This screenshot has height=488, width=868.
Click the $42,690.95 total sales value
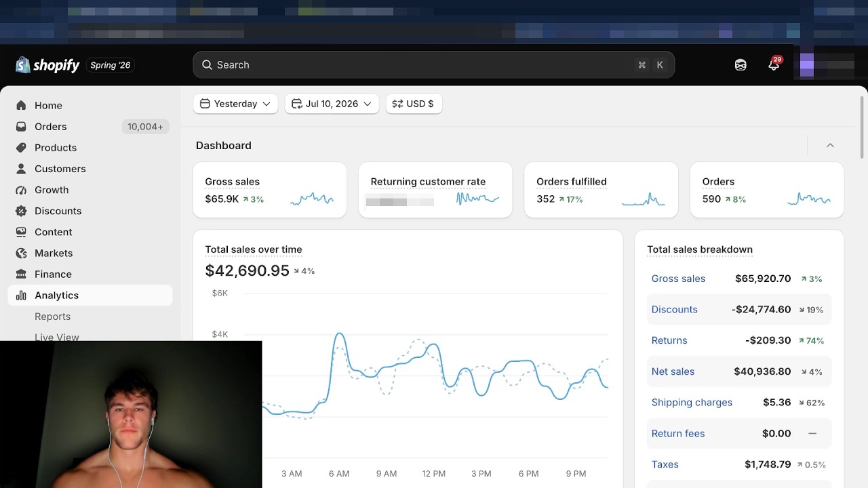[248, 270]
